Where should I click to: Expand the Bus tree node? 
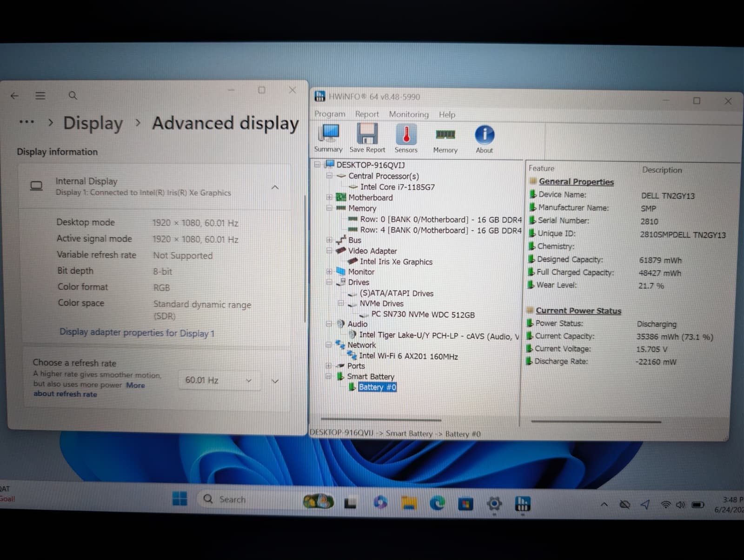[330, 240]
